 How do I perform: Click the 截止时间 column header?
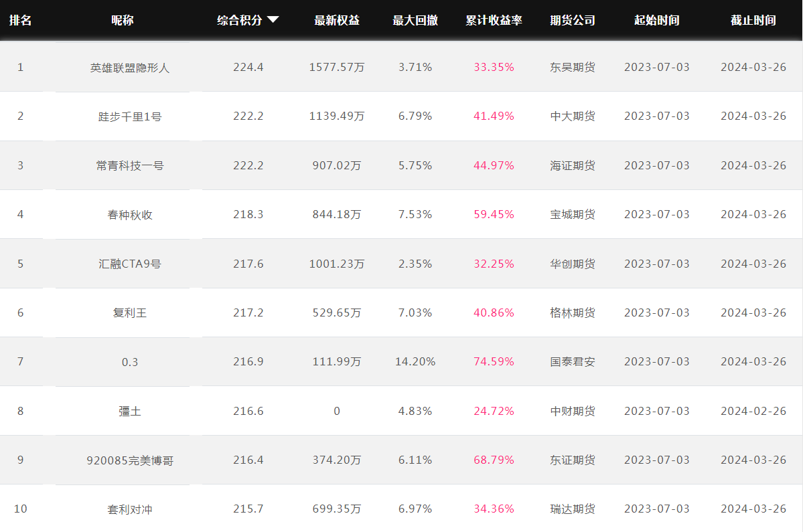pyautogui.click(x=753, y=21)
